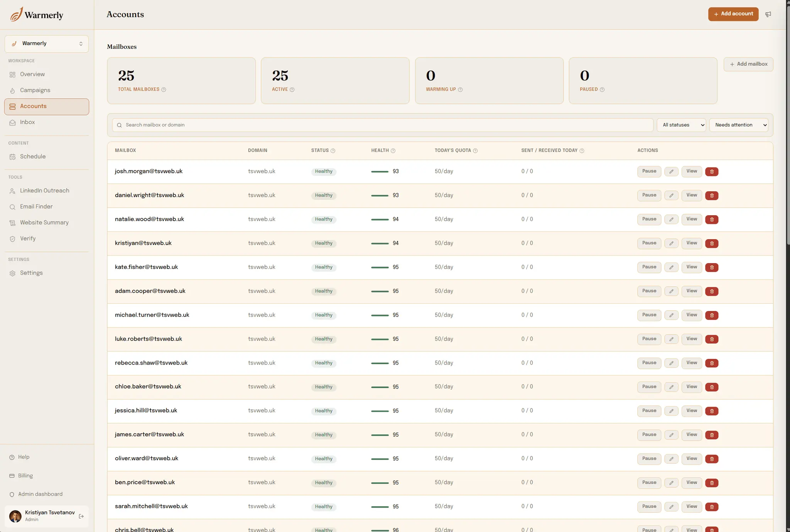View the daniel.wright@tsvweb.uk mailbox
790x532 pixels.
692,196
